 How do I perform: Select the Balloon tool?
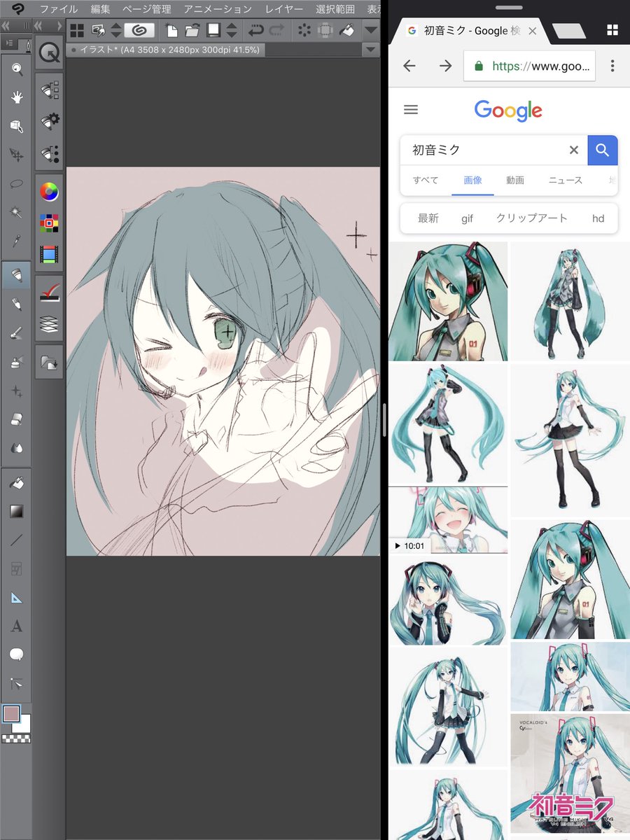pyautogui.click(x=16, y=654)
